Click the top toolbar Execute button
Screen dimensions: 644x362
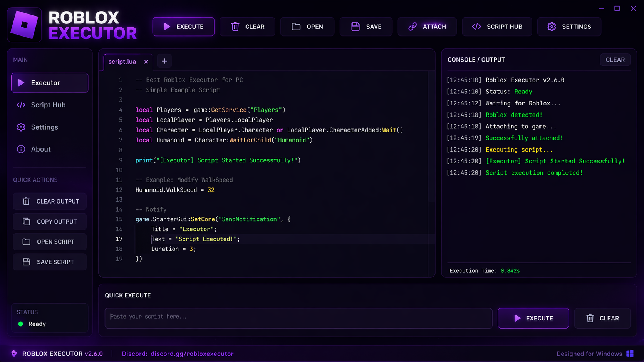pos(183,27)
